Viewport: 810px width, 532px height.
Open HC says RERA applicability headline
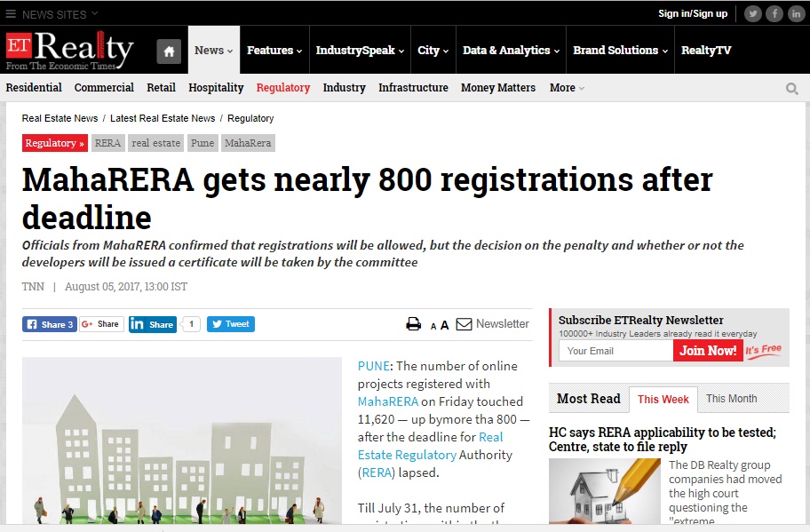coord(663,440)
